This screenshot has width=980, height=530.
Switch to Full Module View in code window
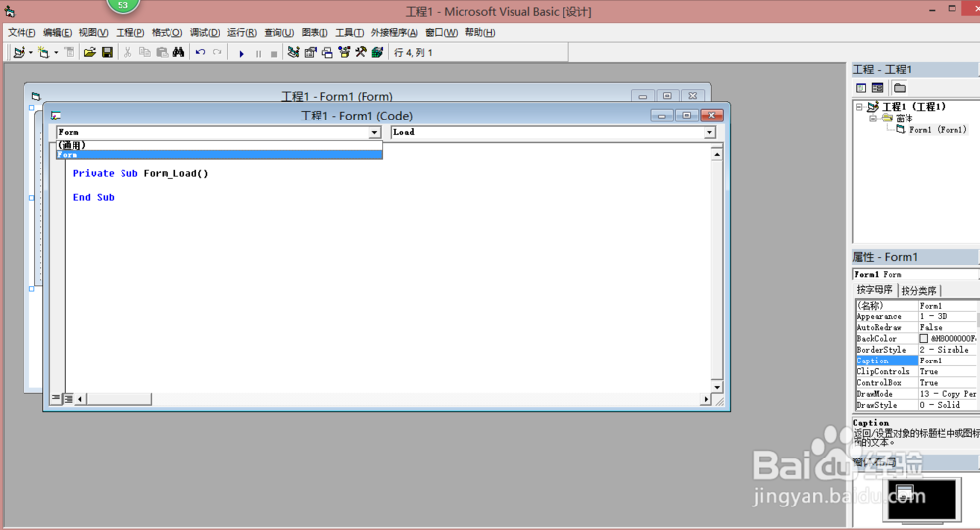[x=69, y=398]
